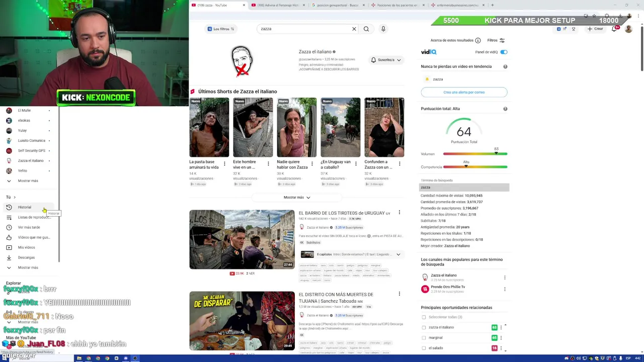Open three-dot menu for marginal keyword
This screenshot has width=644, height=362.
point(501,338)
